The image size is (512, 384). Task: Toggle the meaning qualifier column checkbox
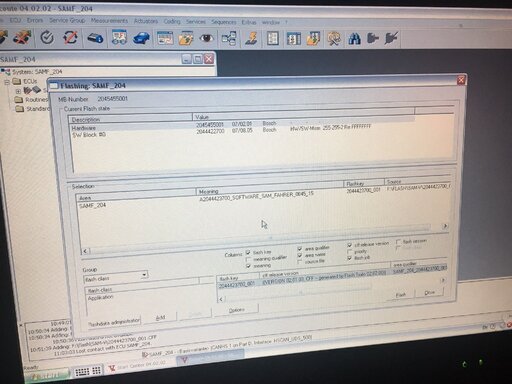click(248, 259)
